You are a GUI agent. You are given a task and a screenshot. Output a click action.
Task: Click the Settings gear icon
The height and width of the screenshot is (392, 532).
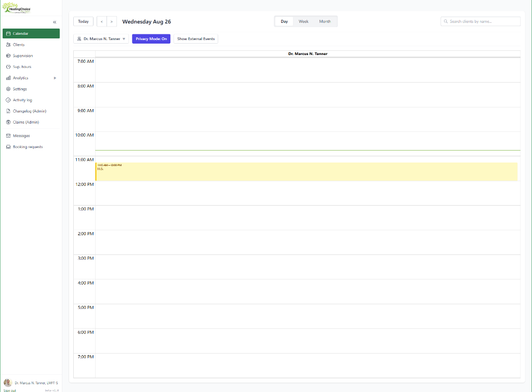[x=8, y=89]
